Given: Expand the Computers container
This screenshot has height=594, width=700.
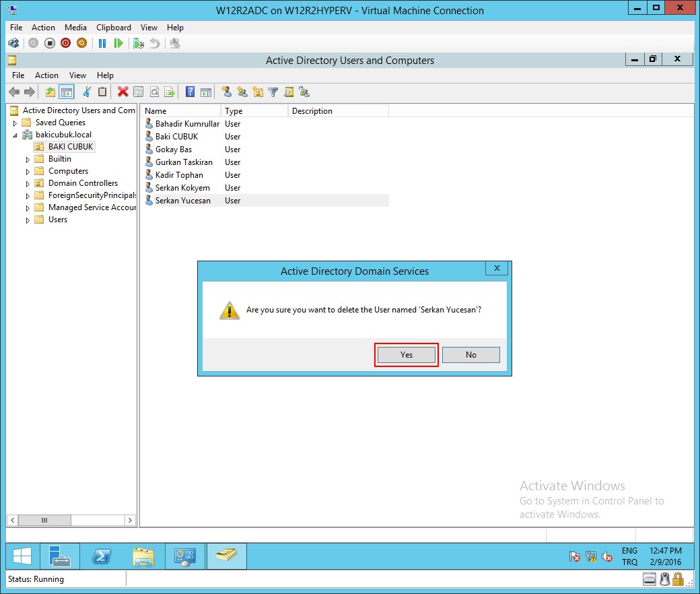Looking at the screenshot, I should tap(28, 172).
